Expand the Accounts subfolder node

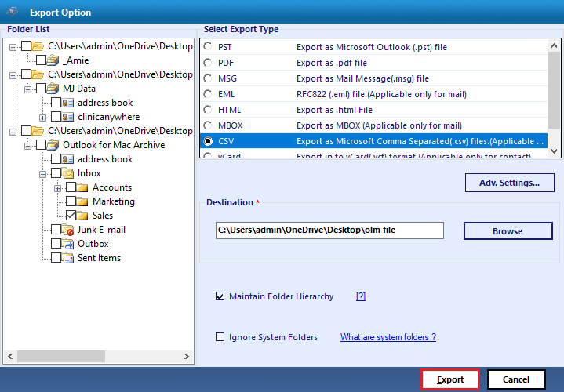click(x=57, y=188)
